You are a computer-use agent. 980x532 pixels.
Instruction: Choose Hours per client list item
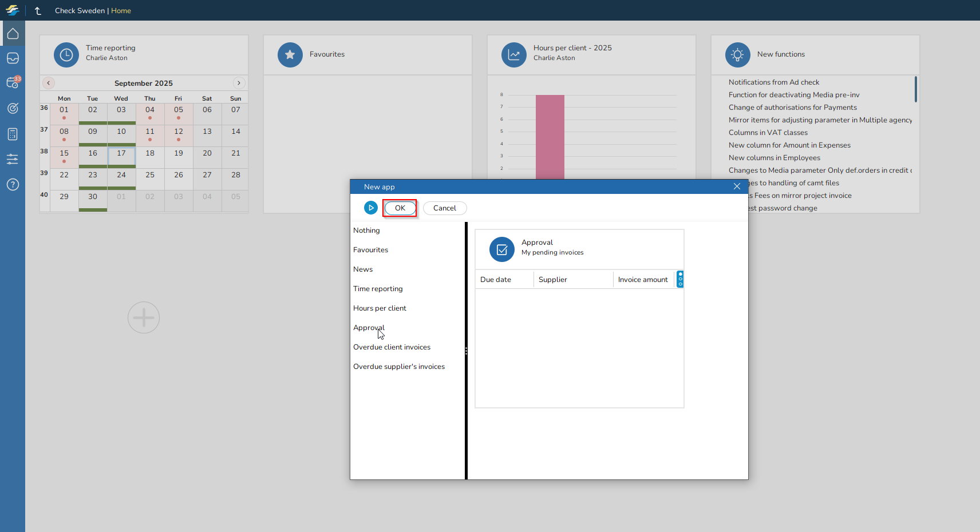[380, 308]
